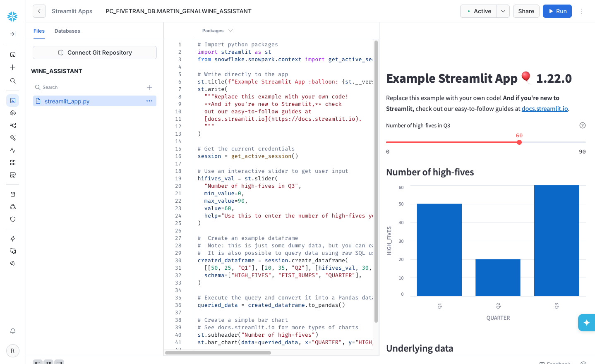Viewport: 595px width, 364px height.
Task: Open the Packages dropdown
Action: click(x=217, y=31)
